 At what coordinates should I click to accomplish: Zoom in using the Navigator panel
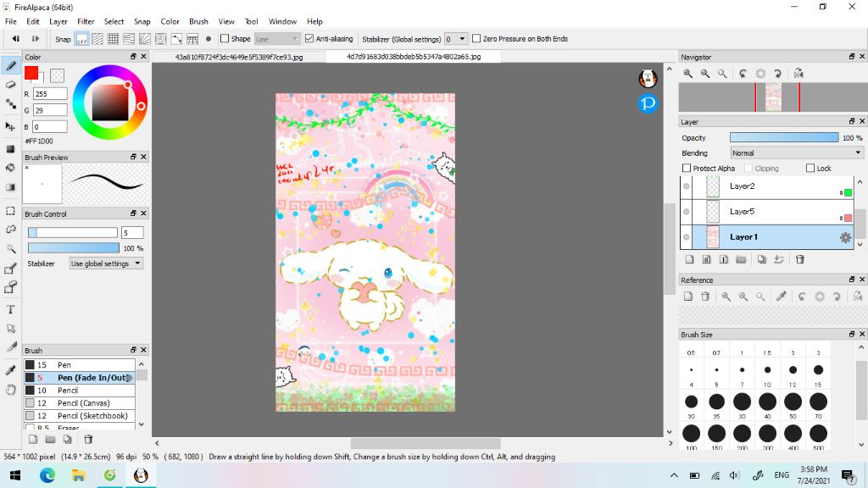[687, 74]
